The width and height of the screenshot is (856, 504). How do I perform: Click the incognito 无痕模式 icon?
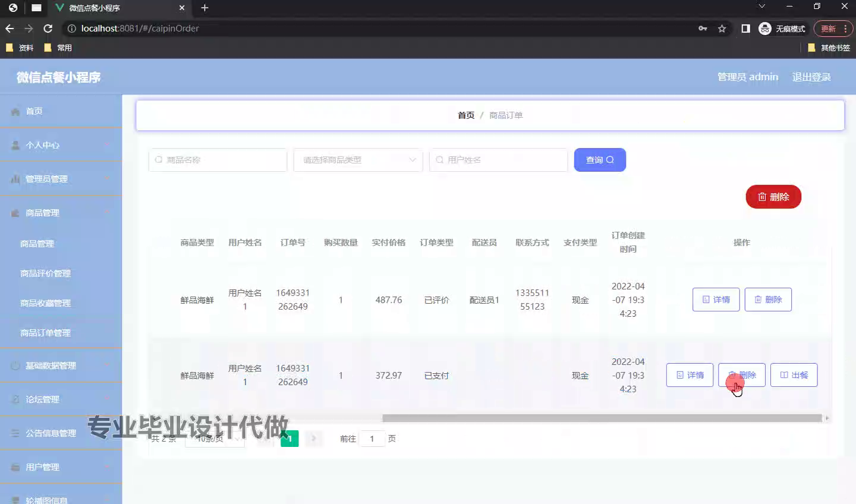tap(765, 29)
